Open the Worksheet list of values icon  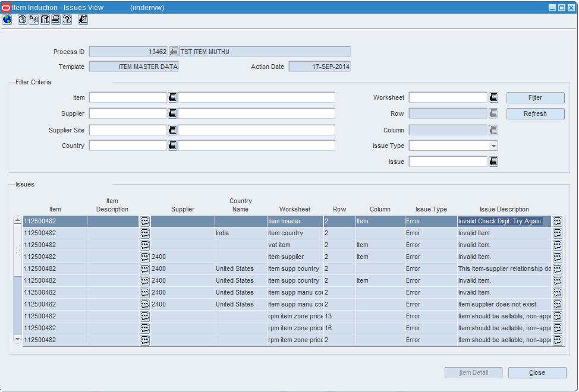493,97
